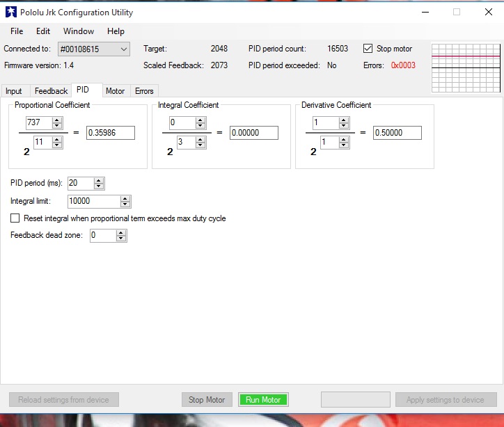Click the integral numerator field showing 0

pyautogui.click(x=182, y=122)
